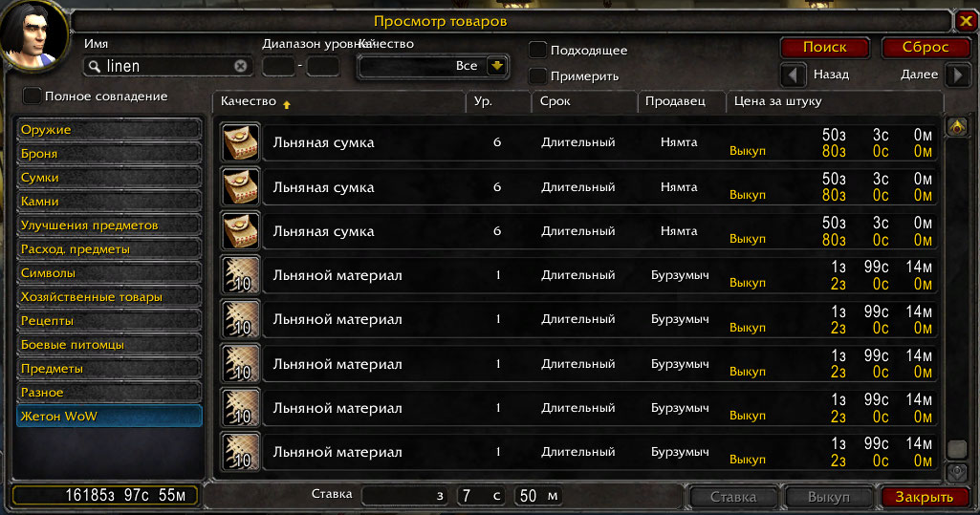This screenshot has width=980, height=515.
Task: Check the Подходящее option
Action: 537,50
